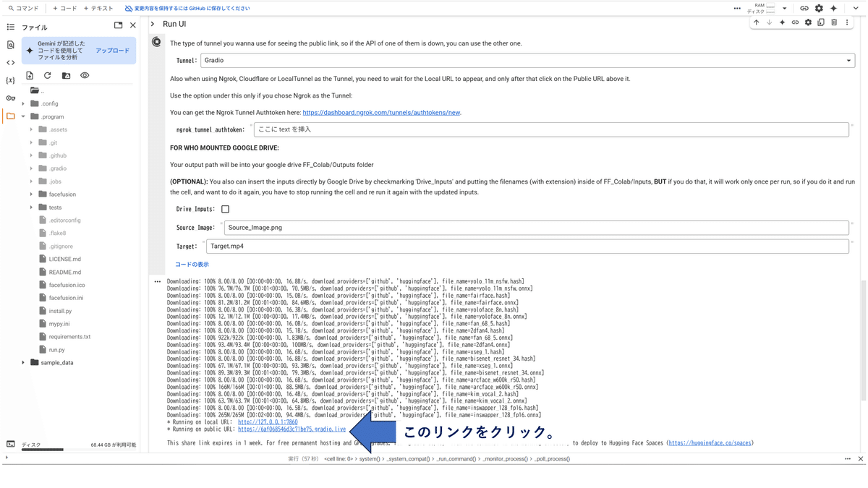Open the find and replace sidebar icon
Screen dimensions: 868x488
point(10,45)
